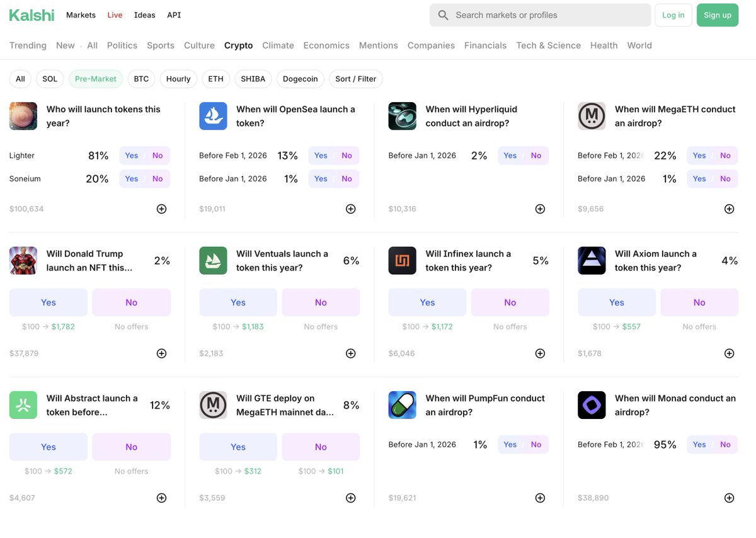
Task: Switch to the Financials category tab
Action: pos(485,45)
